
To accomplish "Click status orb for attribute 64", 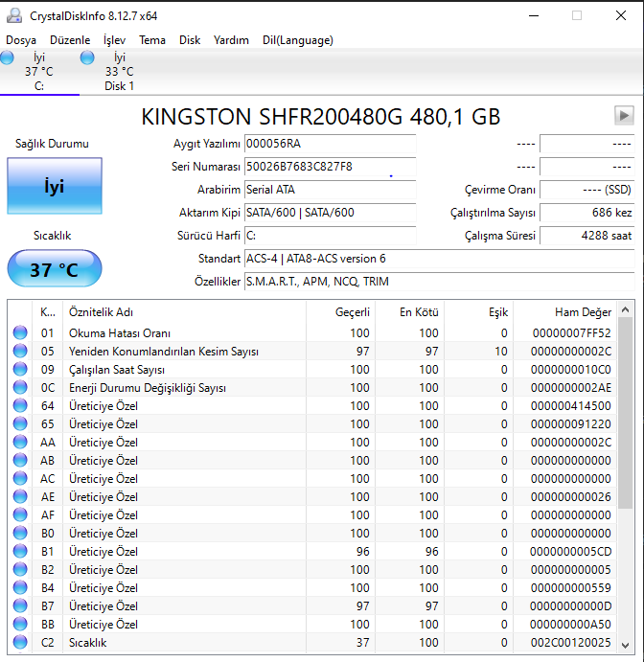I will 20,405.
